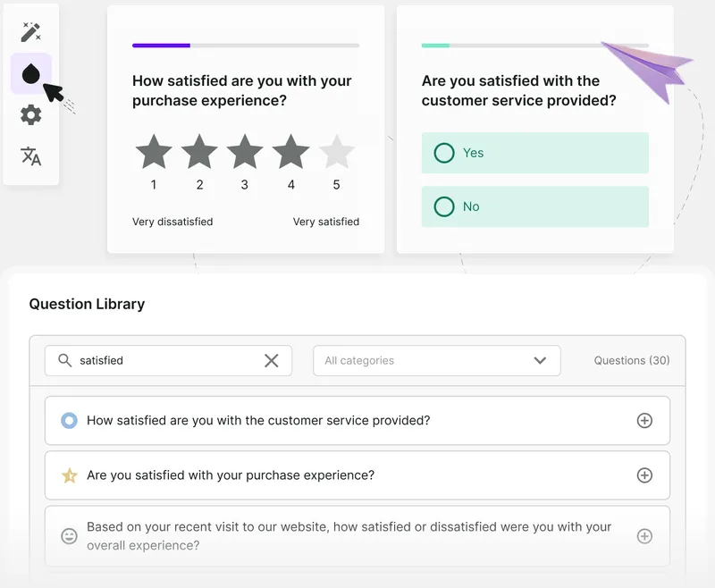Image resolution: width=715 pixels, height=588 pixels.
Task: Switch to the customer service survey card
Action: coord(536,125)
